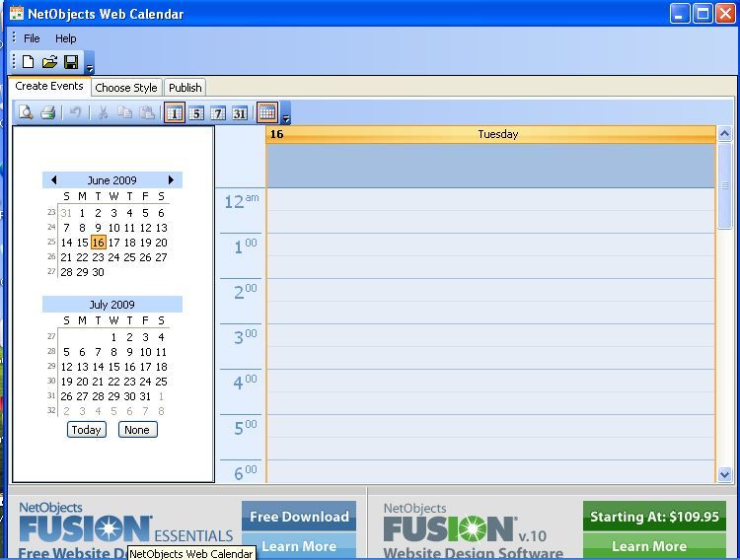The width and height of the screenshot is (740, 560).
Task: Go to next month arrow after June 2009
Action: (171, 179)
